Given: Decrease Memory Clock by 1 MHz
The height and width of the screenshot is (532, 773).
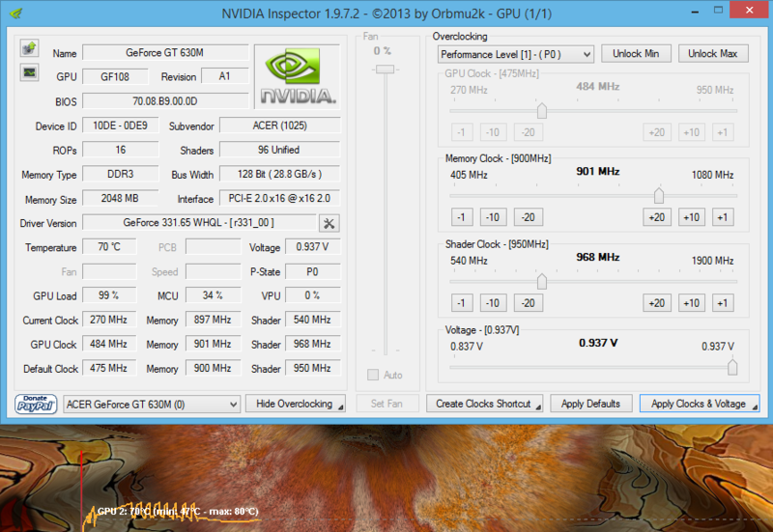Looking at the screenshot, I should point(462,217).
